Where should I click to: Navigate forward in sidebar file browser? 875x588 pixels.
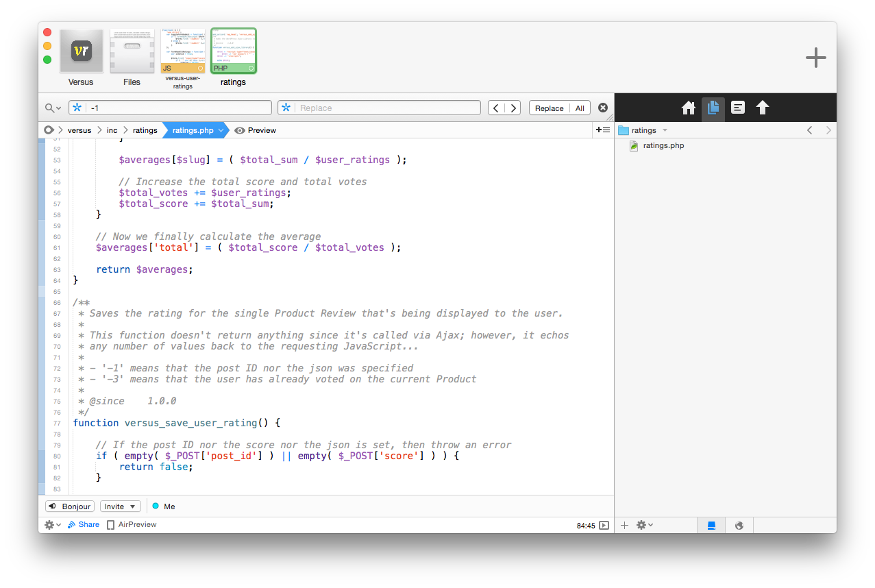click(828, 130)
